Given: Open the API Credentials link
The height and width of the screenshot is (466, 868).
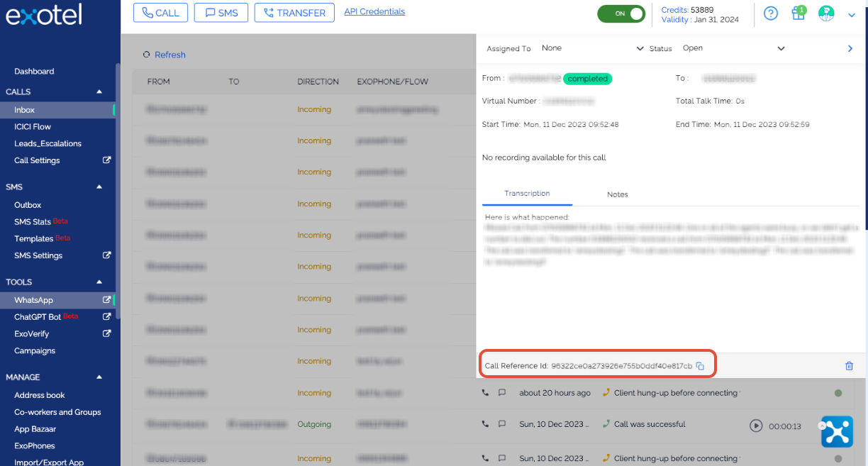Looking at the screenshot, I should click(x=374, y=11).
